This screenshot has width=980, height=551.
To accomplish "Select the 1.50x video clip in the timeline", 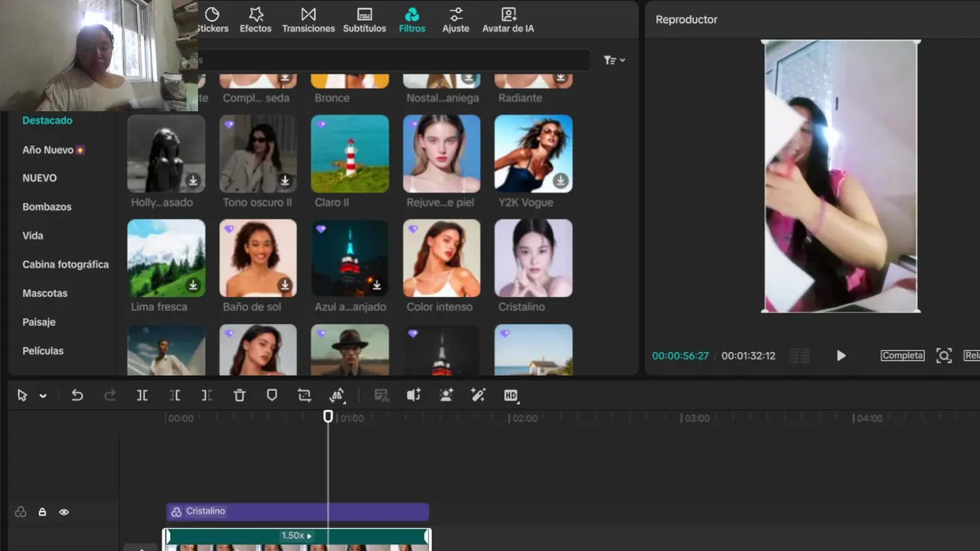I will 297,540.
